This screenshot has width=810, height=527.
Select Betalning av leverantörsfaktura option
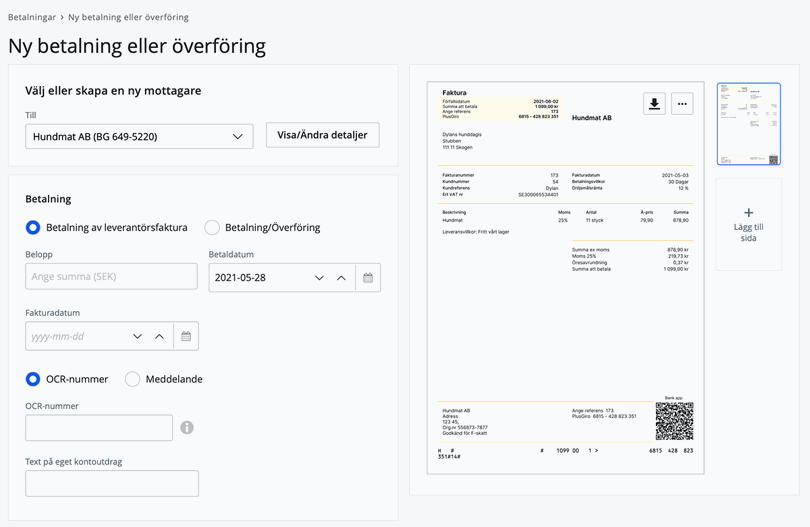[x=33, y=228]
